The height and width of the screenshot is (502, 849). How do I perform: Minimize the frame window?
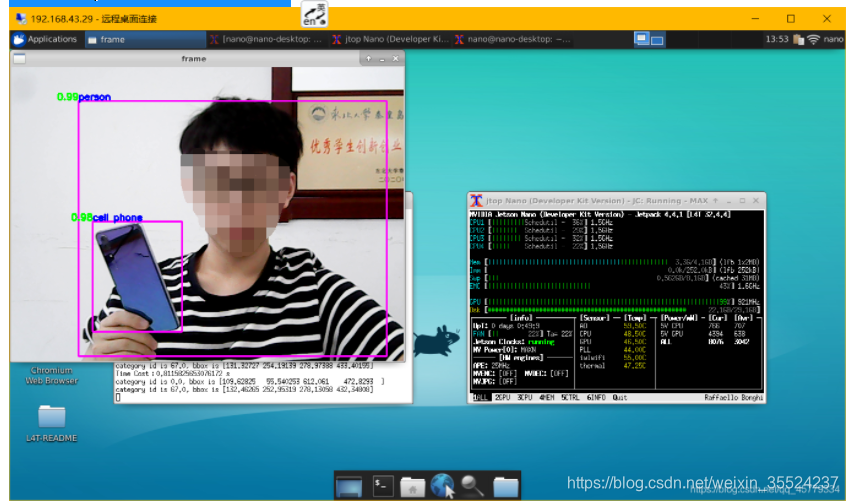pos(382,58)
